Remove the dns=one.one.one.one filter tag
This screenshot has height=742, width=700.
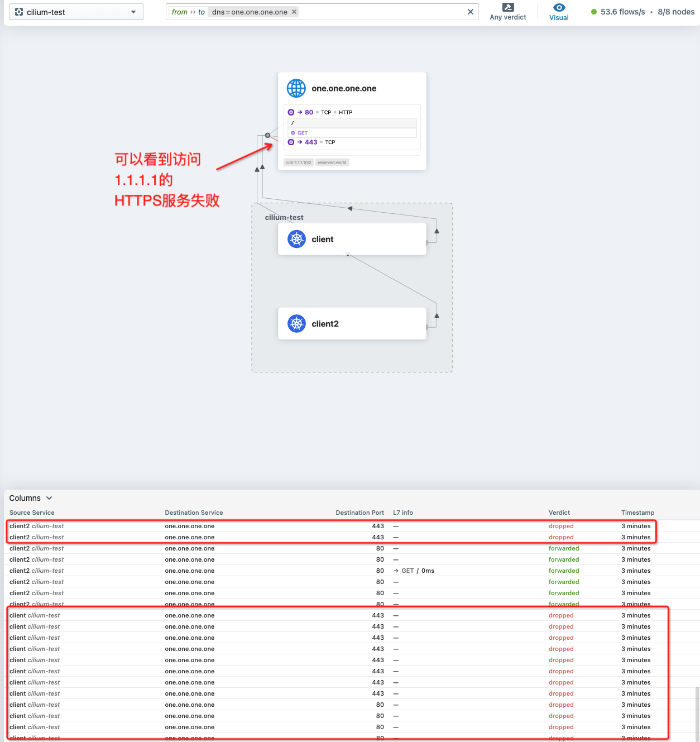(x=294, y=12)
